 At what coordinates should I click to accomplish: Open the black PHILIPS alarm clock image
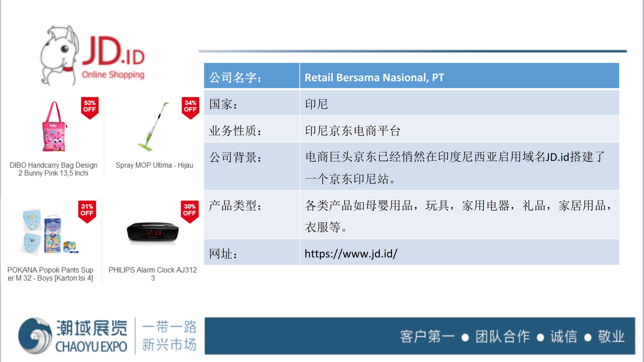click(153, 233)
